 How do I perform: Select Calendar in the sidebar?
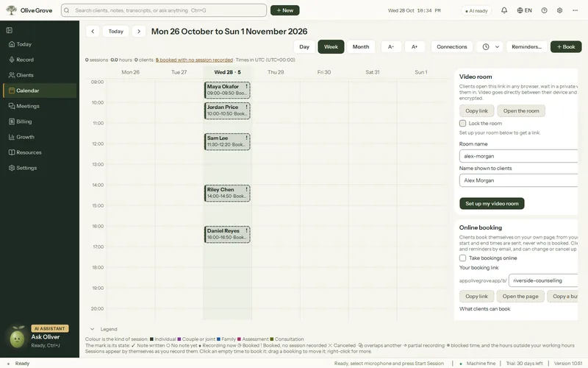[40, 91]
